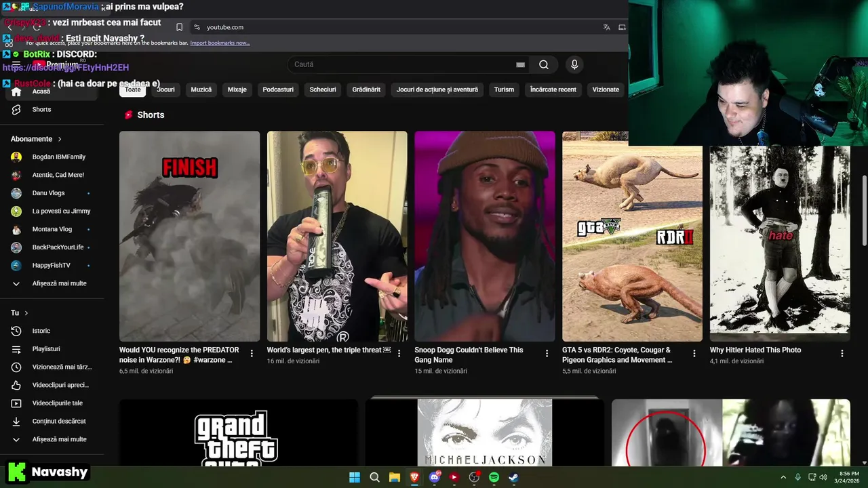The height and width of the screenshot is (488, 868).
Task: Open the Acasă home sidebar item
Action: click(x=52, y=91)
